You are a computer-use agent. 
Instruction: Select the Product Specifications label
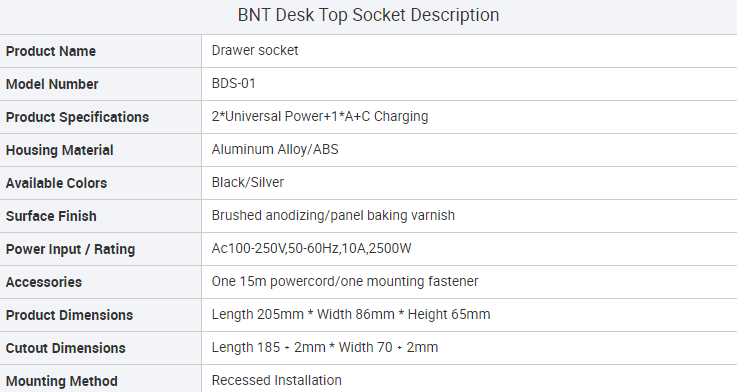(77, 117)
